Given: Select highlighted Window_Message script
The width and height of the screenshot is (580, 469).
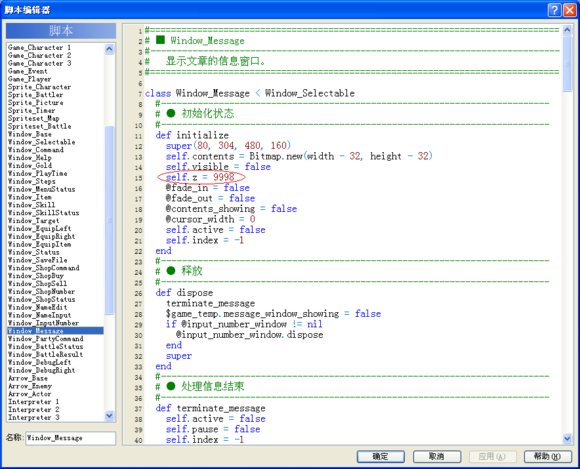Looking at the screenshot, I should tap(55, 331).
